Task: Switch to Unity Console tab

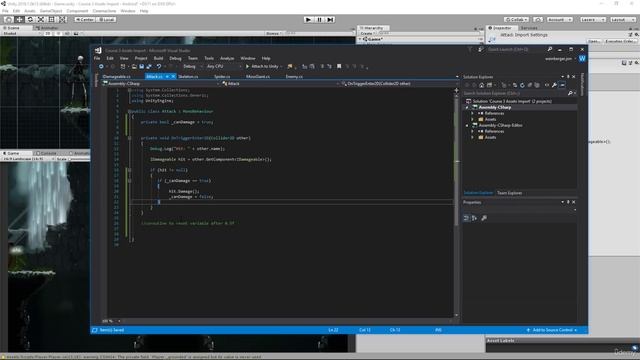Action: point(46,153)
